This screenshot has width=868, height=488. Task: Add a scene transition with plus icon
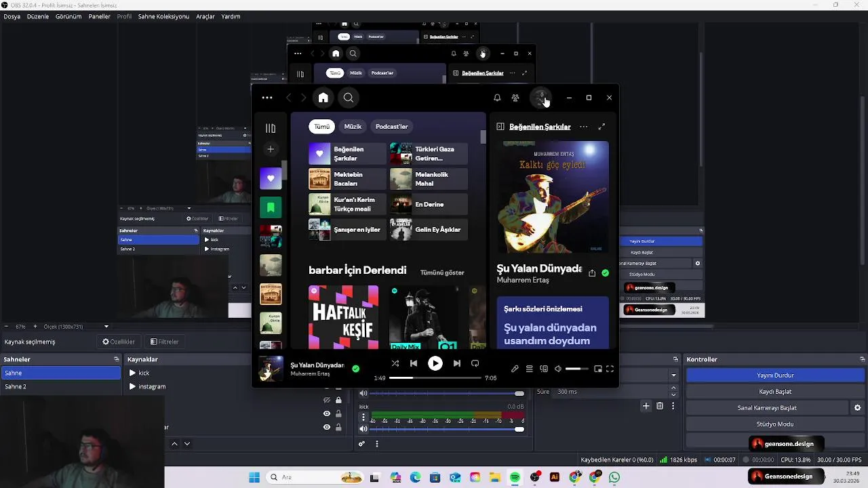point(646,406)
